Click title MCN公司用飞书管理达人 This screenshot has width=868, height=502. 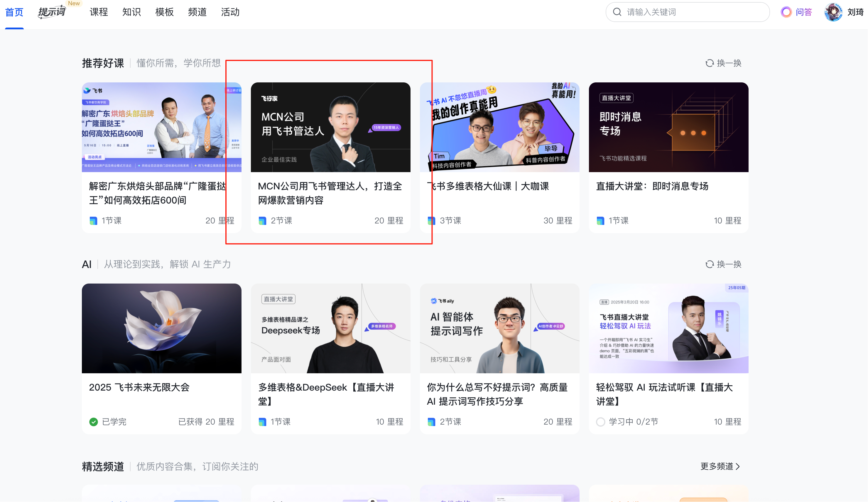click(x=330, y=193)
